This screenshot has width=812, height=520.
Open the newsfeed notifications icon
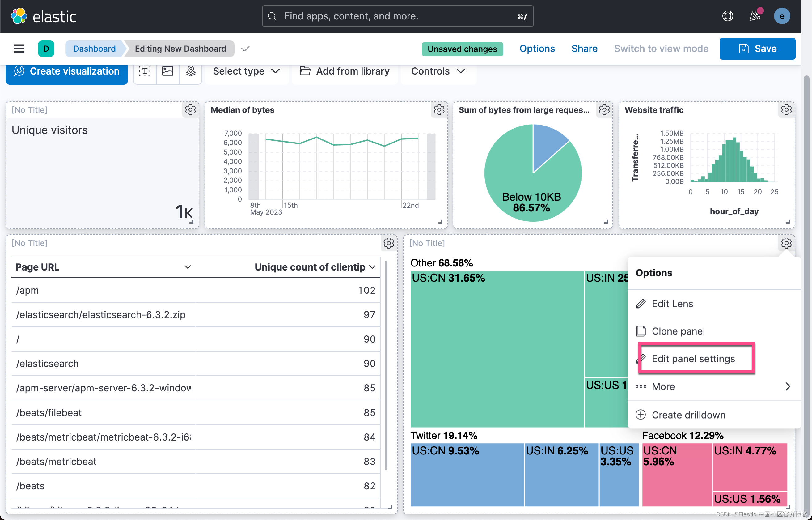[x=755, y=15]
